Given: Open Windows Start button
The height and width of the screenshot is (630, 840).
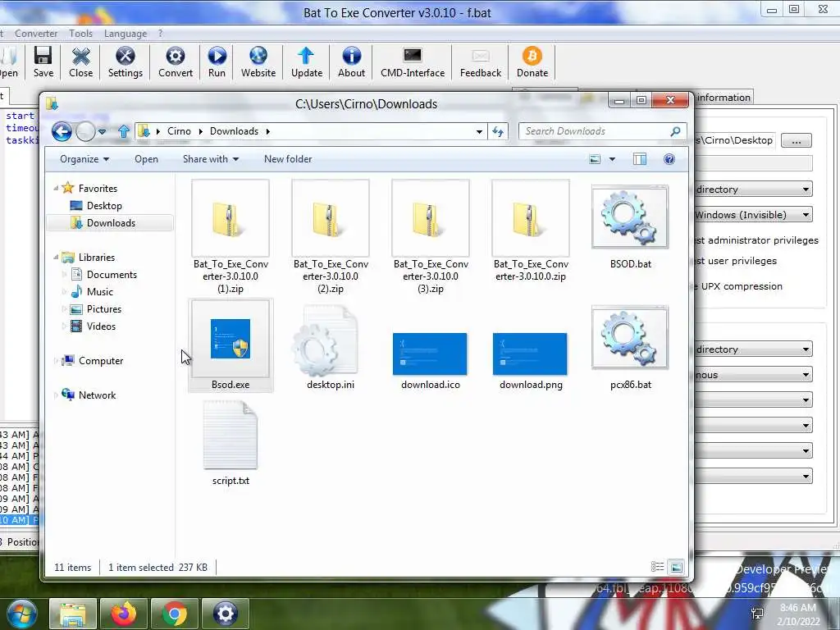Looking at the screenshot, I should pos(21,614).
